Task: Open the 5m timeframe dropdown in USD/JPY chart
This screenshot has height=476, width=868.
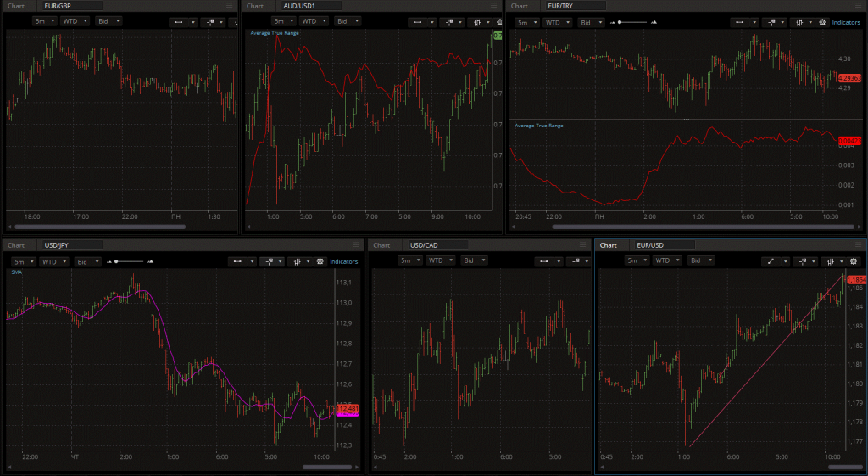Action: coord(23,261)
